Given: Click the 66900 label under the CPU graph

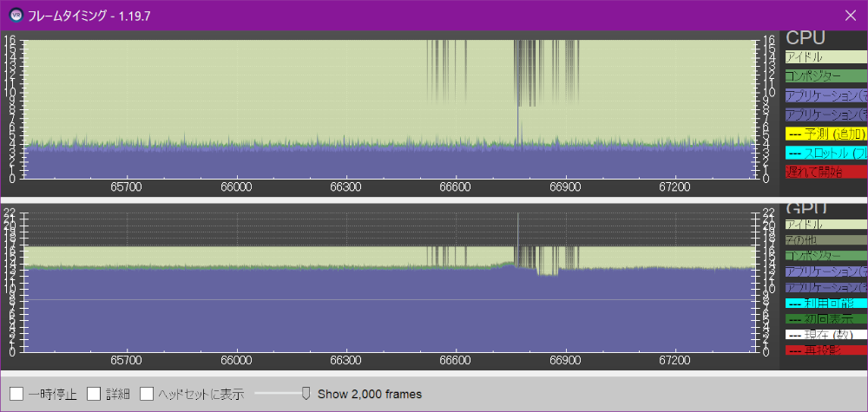Looking at the screenshot, I should (566, 187).
